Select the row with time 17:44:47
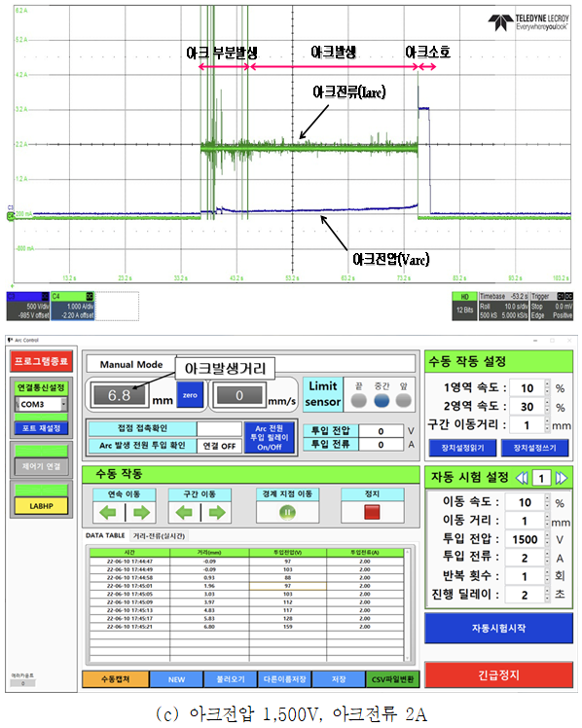 pos(246,561)
